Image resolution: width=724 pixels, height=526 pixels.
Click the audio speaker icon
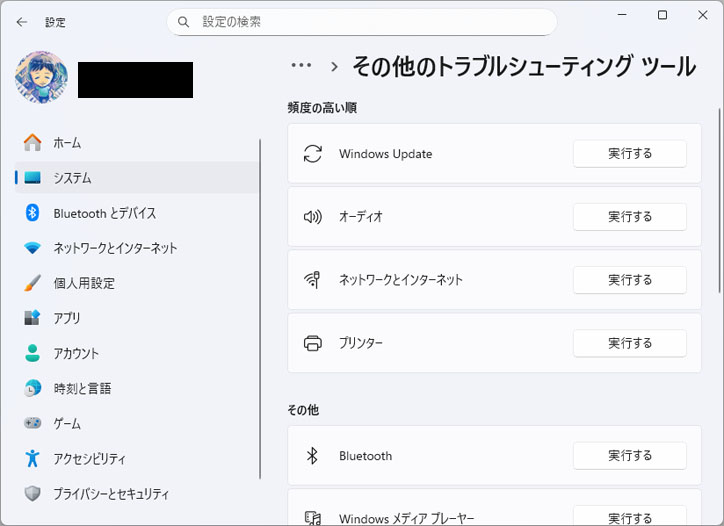pyautogui.click(x=313, y=217)
